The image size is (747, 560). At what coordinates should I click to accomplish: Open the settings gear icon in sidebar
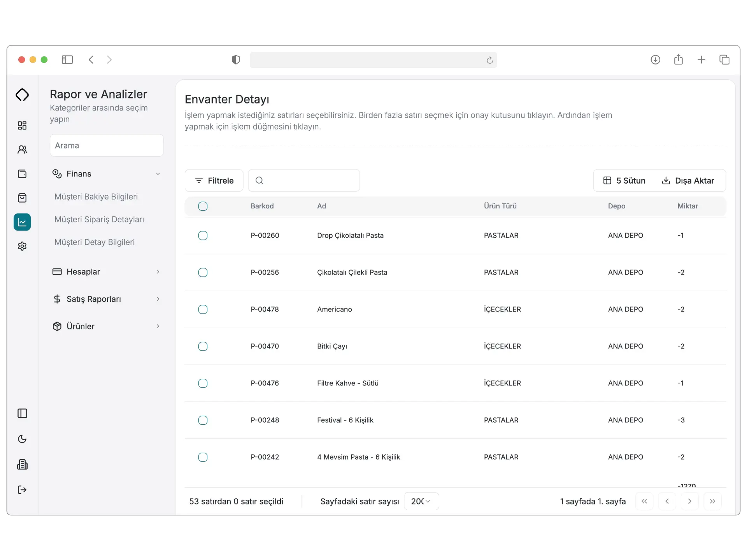(22, 246)
